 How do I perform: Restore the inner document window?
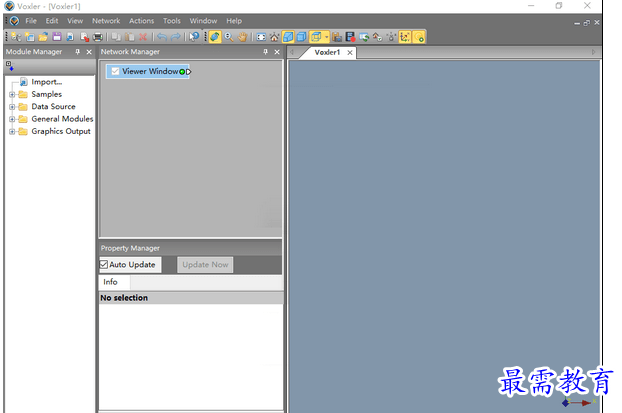coord(587,23)
